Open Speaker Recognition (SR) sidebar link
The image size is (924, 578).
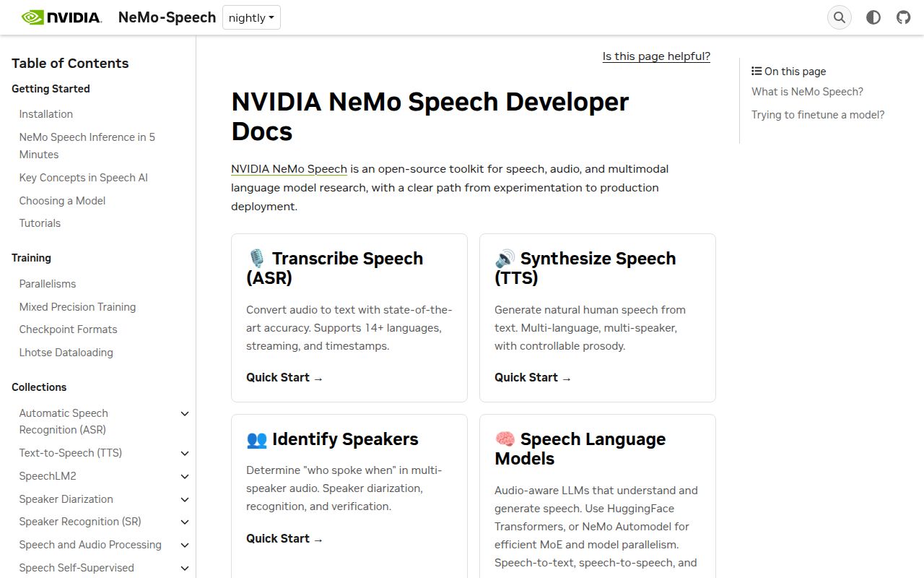80,522
